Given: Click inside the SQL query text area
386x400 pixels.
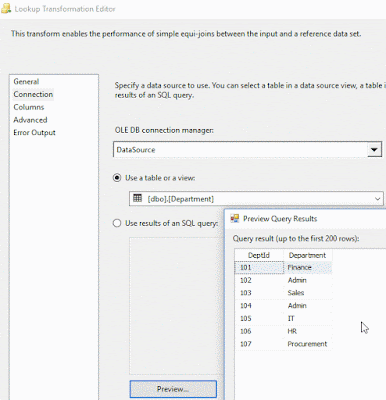Looking at the screenshot, I should 176,306.
